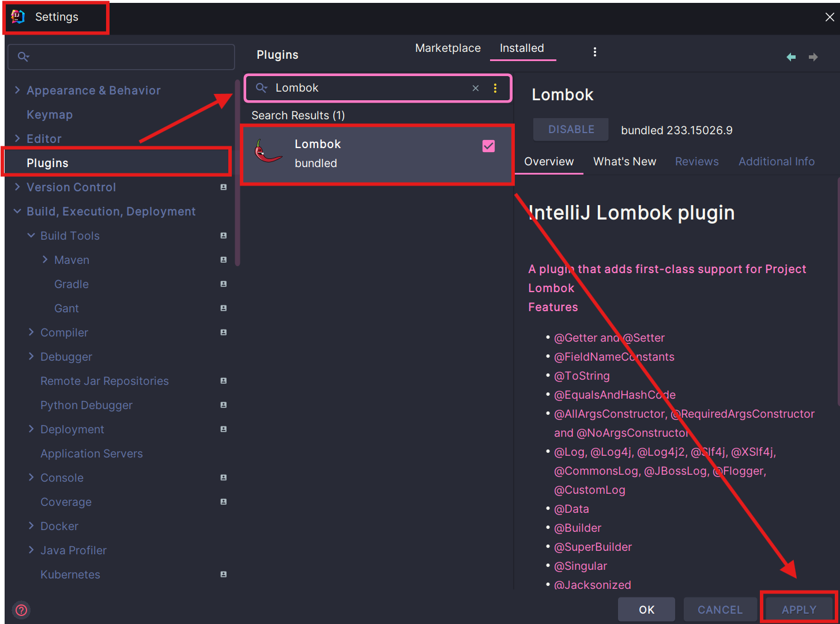Click the 'bundled 233.15026.9' version text
The height and width of the screenshot is (624, 840).
[x=677, y=130]
